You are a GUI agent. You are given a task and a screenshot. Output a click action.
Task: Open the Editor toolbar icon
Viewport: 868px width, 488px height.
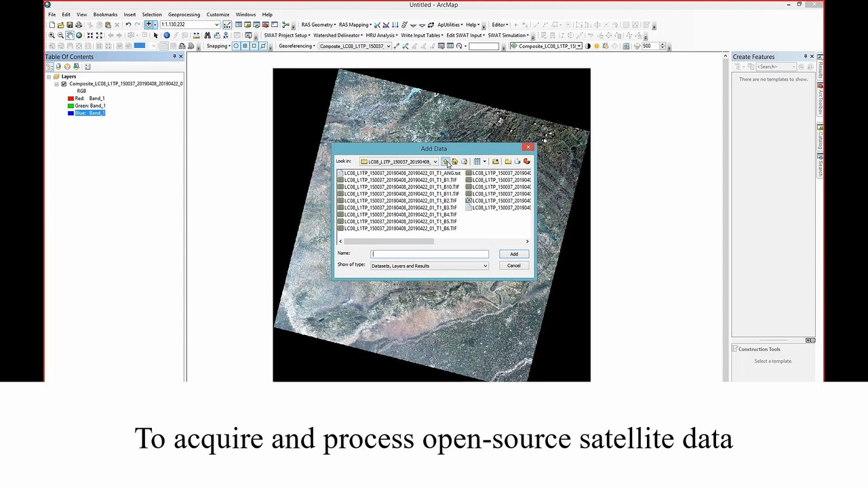[227, 24]
